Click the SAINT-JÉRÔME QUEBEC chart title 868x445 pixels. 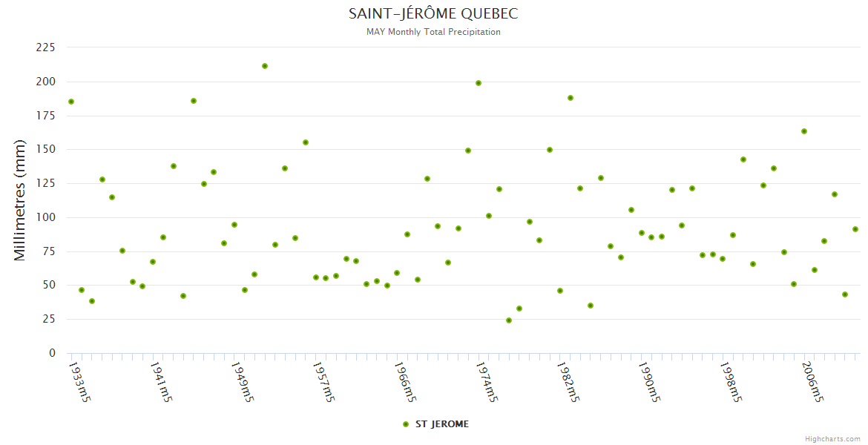(433, 14)
